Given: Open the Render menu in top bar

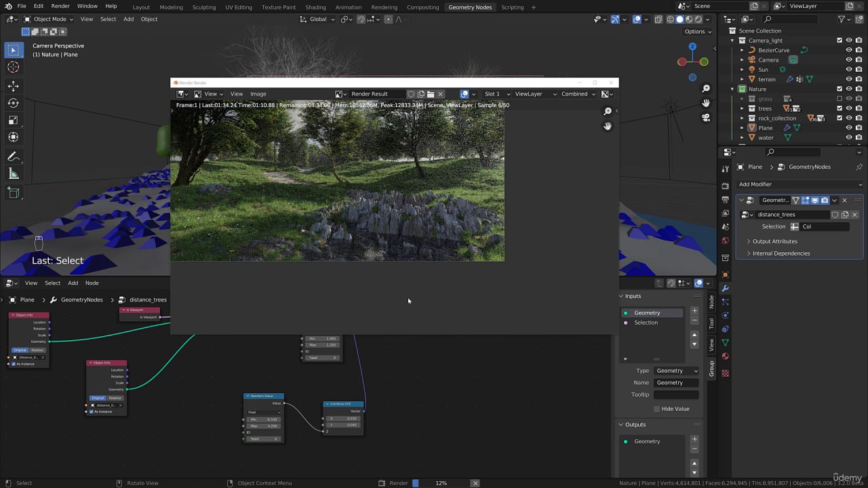Looking at the screenshot, I should [60, 6].
